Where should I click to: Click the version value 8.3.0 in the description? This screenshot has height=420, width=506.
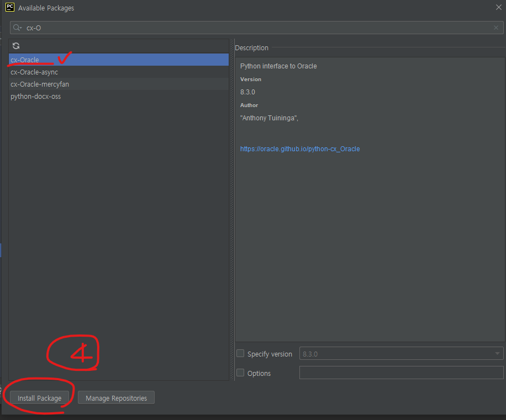pos(247,92)
